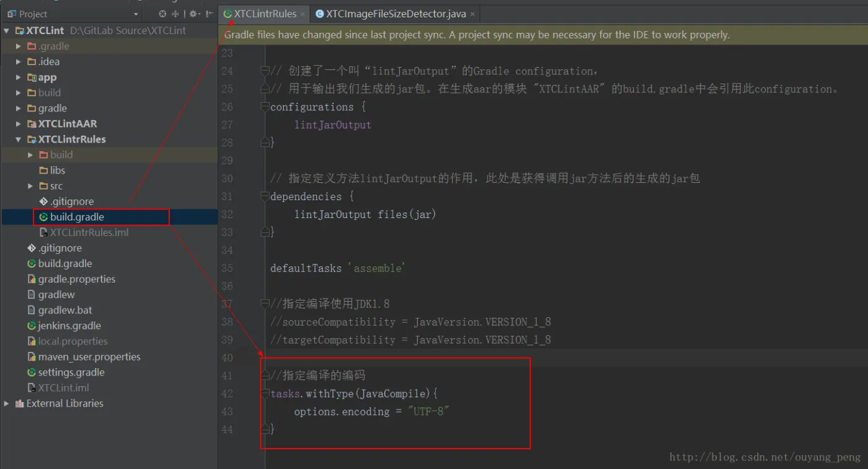
Task: Click the Gradle files changed notification banner
Action: 543,35
